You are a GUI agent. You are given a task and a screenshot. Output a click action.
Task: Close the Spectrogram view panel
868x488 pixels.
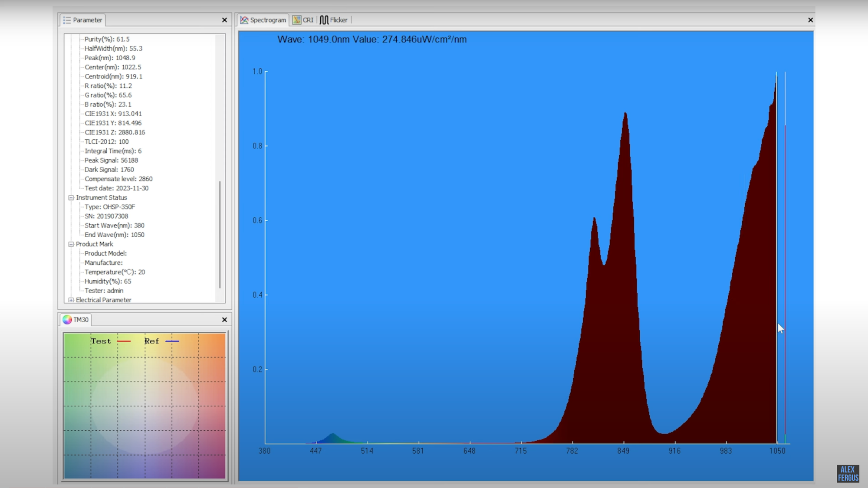tap(810, 20)
